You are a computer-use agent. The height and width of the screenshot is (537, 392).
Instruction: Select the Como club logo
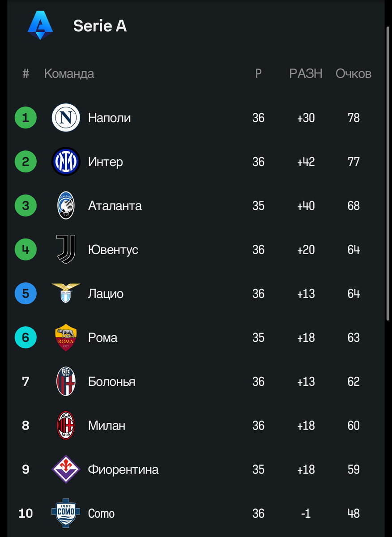click(66, 513)
